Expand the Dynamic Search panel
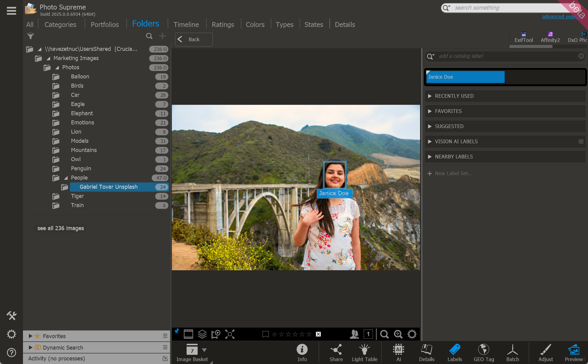This screenshot has height=364, width=588. coord(30,347)
